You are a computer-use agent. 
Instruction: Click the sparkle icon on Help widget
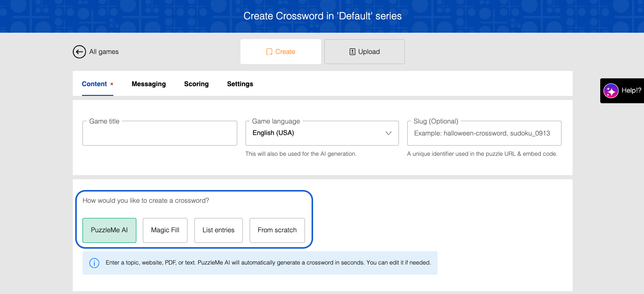pos(611,91)
